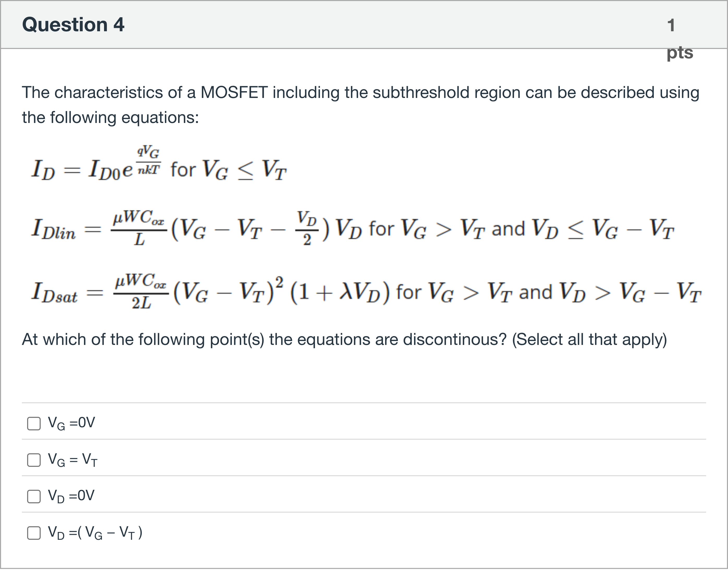The image size is (728, 570).
Task: Tick the VG = VT answer checkbox
Action: [x=34, y=460]
